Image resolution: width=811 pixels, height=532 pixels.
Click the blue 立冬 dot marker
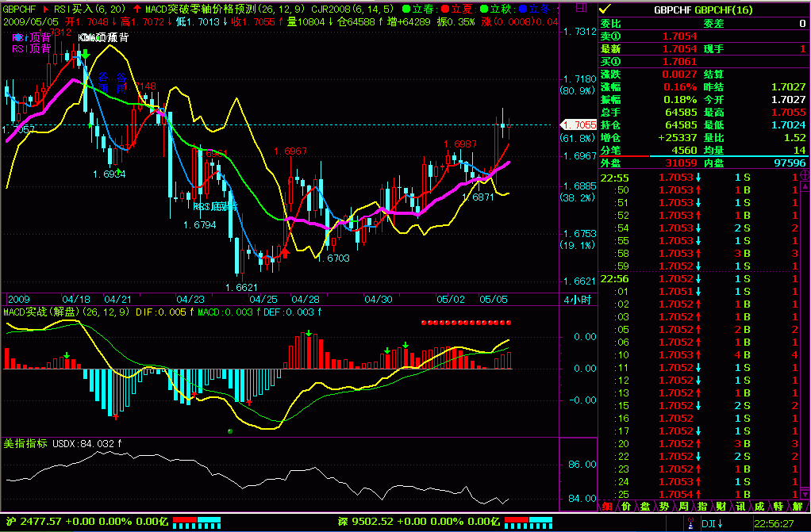tap(524, 10)
